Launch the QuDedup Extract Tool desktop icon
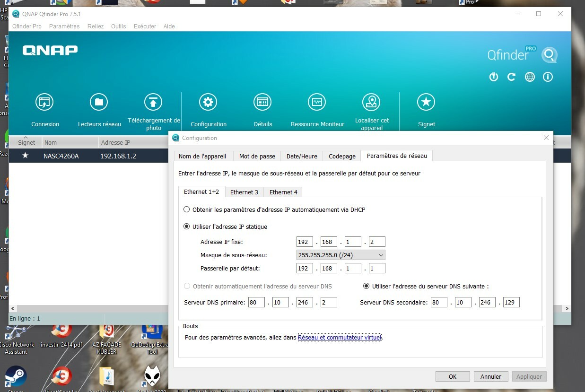Image resolution: width=585 pixels, height=392 pixels. pyautogui.click(x=152, y=338)
